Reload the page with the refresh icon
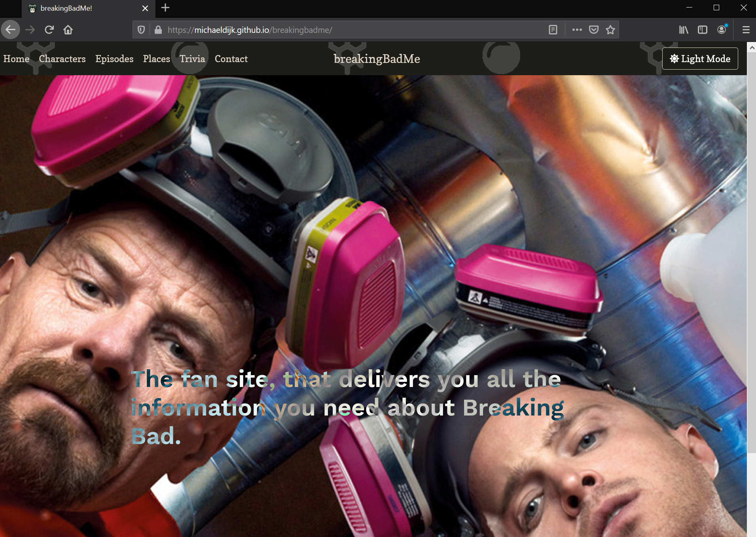756x537 pixels. click(x=49, y=30)
